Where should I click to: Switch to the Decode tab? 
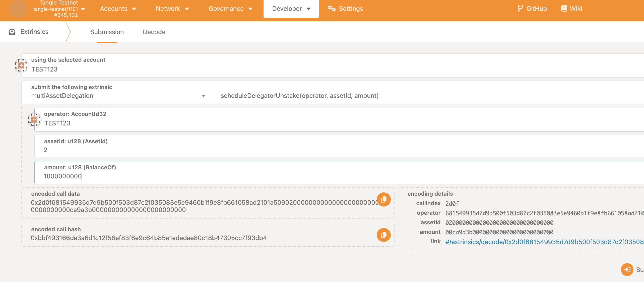pyautogui.click(x=154, y=32)
